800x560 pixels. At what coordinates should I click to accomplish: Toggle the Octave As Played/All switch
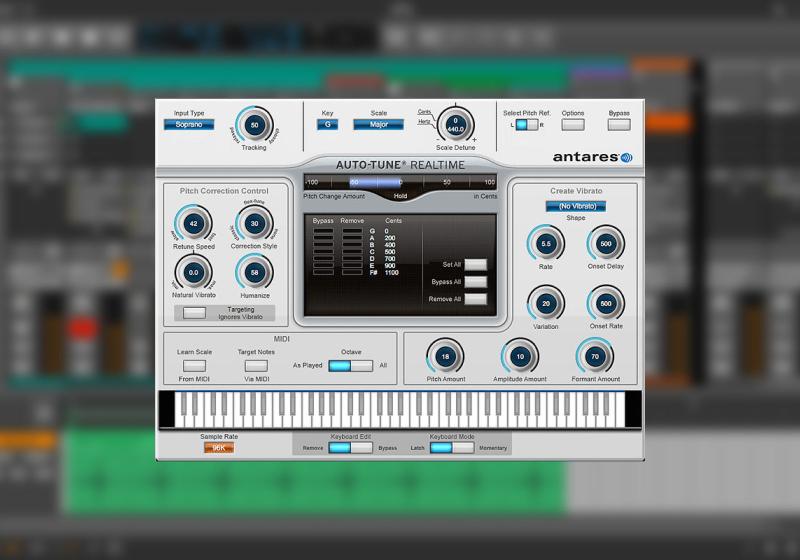350,366
